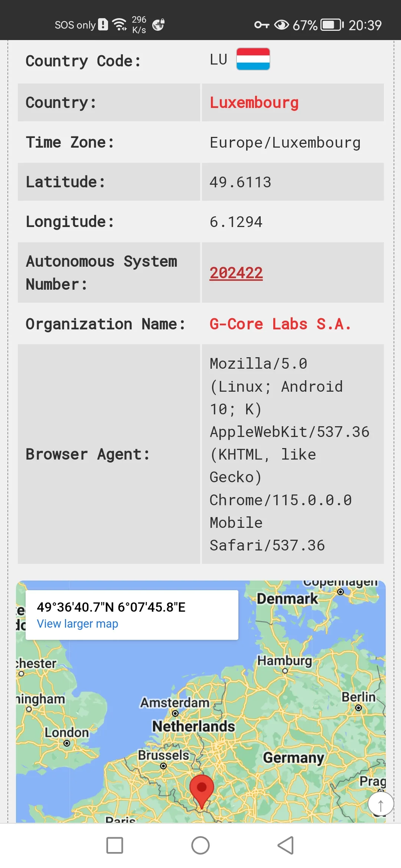The height and width of the screenshot is (868, 401).
Task: Tap the Germany label on the map
Action: [294, 758]
